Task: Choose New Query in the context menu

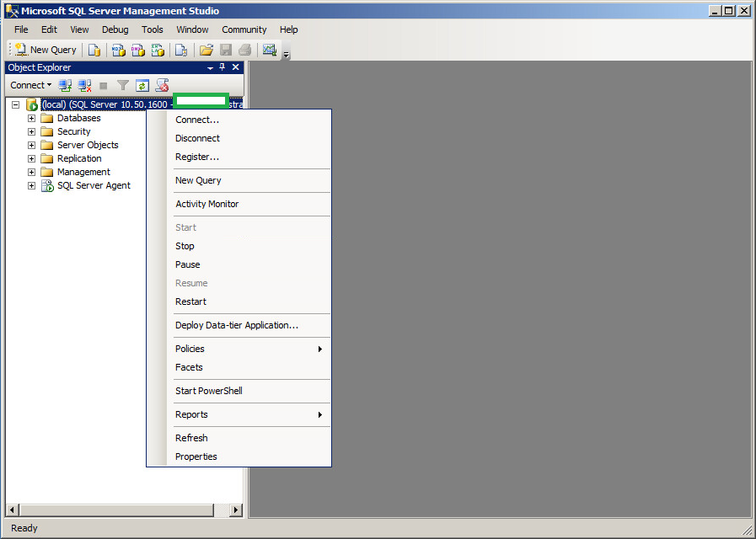Action: [x=249, y=180]
